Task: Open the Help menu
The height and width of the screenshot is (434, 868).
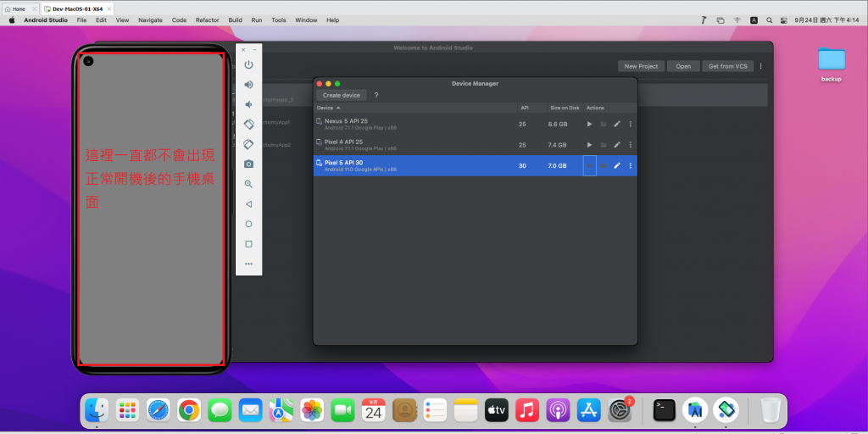Action: point(332,20)
